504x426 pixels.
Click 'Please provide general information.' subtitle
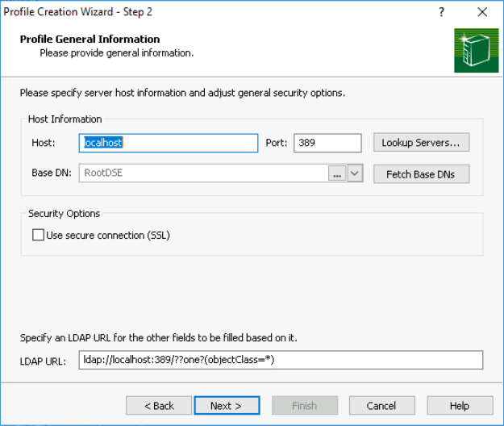[117, 53]
